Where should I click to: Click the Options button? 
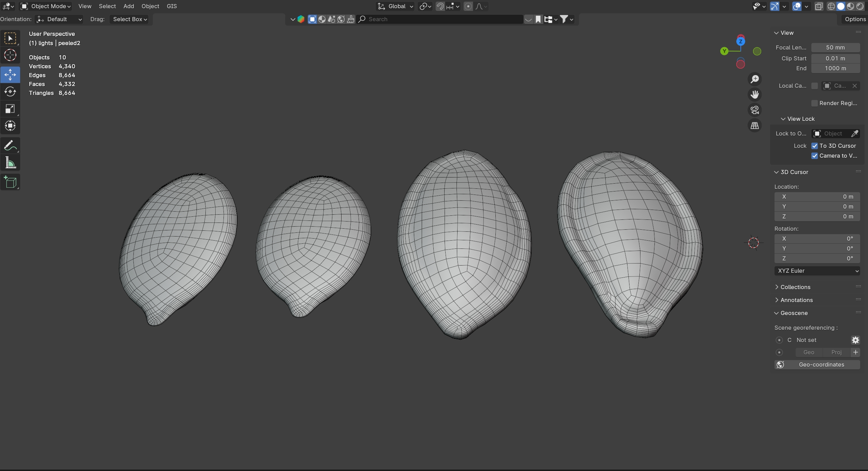click(x=855, y=19)
